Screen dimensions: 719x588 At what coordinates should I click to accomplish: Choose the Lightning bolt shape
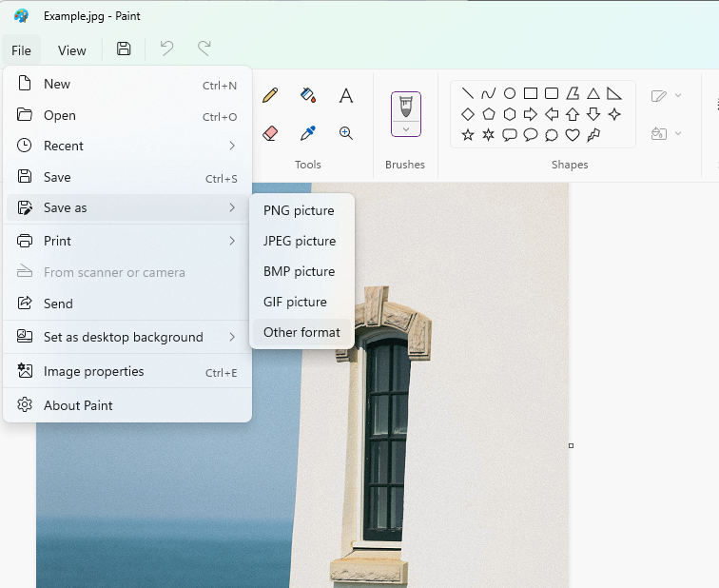point(593,135)
